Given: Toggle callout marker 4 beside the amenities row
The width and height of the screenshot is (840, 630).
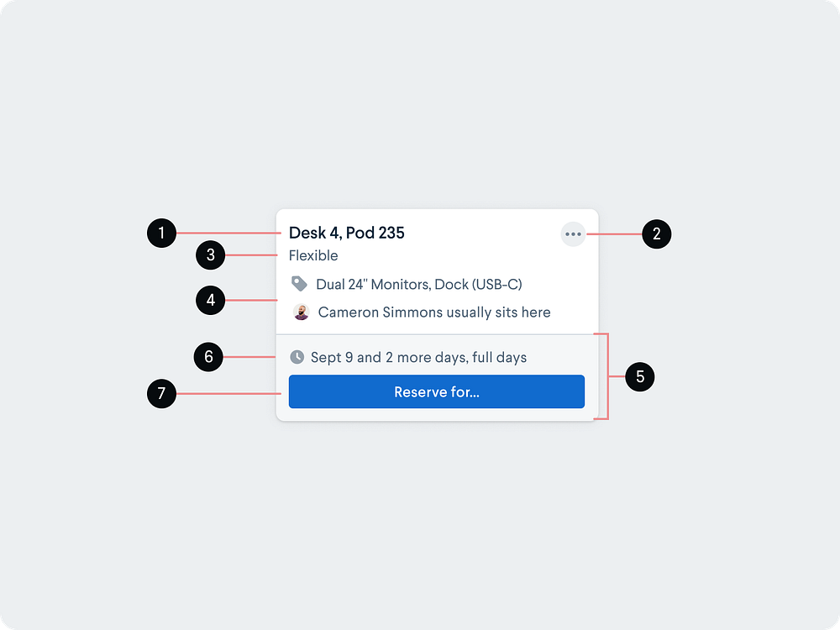Looking at the screenshot, I should tap(210, 300).
